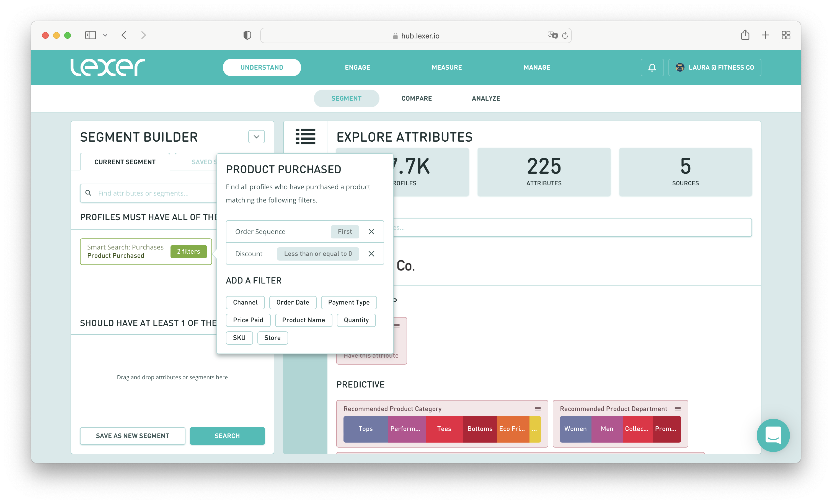The image size is (832, 504).
Task: Open the Manage section
Action: (x=537, y=67)
